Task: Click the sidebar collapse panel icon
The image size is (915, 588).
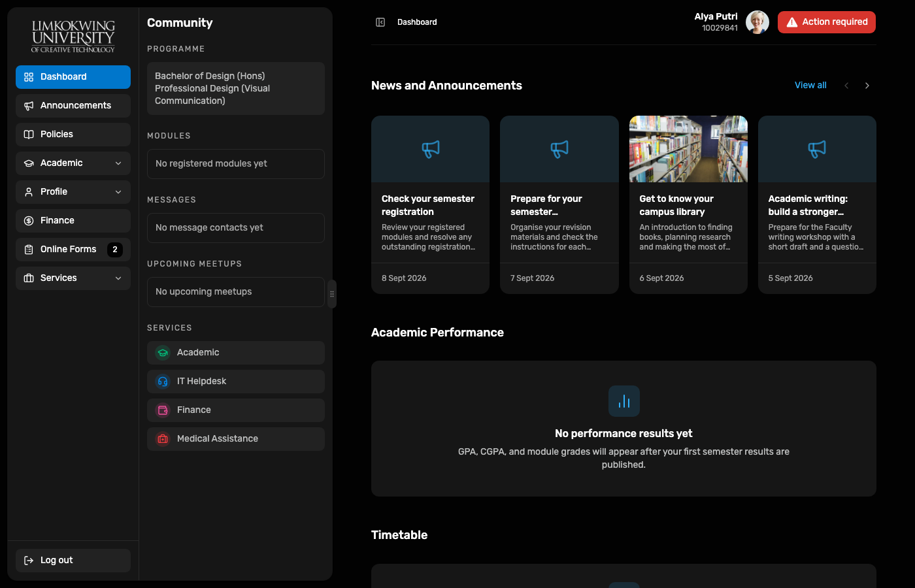Action: point(380,22)
